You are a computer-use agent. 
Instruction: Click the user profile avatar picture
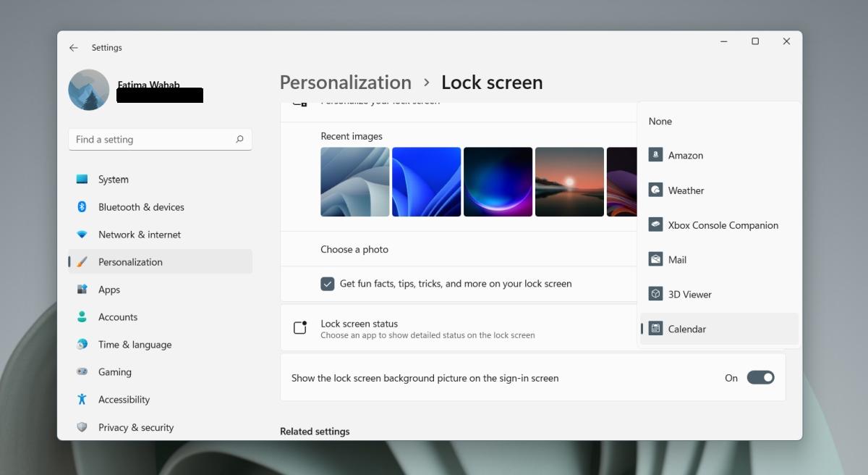89,90
